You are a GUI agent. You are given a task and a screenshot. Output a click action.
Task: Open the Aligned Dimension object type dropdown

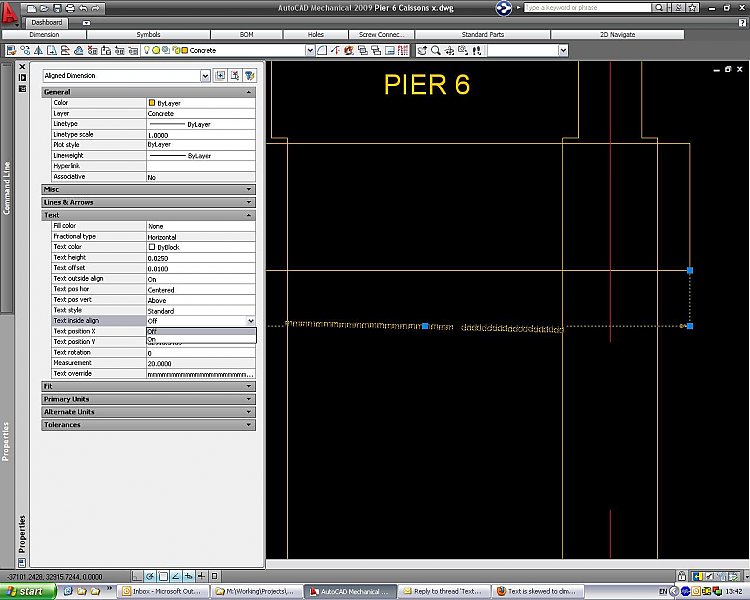pyautogui.click(x=205, y=75)
